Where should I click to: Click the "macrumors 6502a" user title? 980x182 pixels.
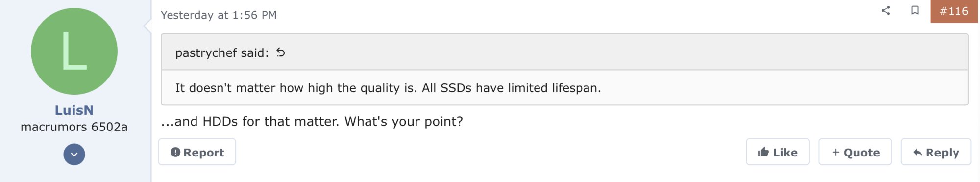[x=74, y=127]
